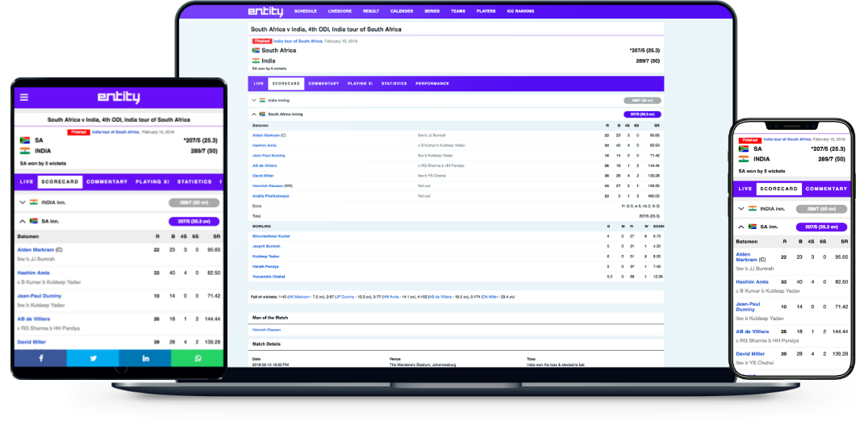Select the Performance tab on the laptop
The height and width of the screenshot is (421, 868).
pyautogui.click(x=432, y=83)
